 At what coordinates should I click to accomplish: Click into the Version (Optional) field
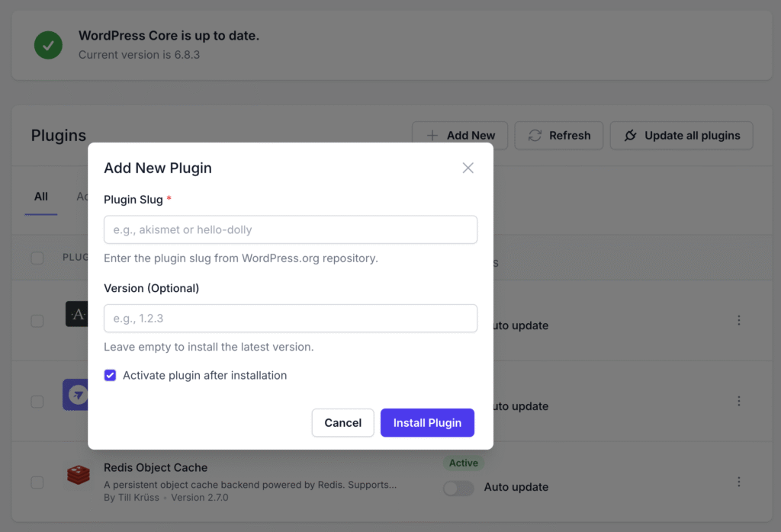291,319
